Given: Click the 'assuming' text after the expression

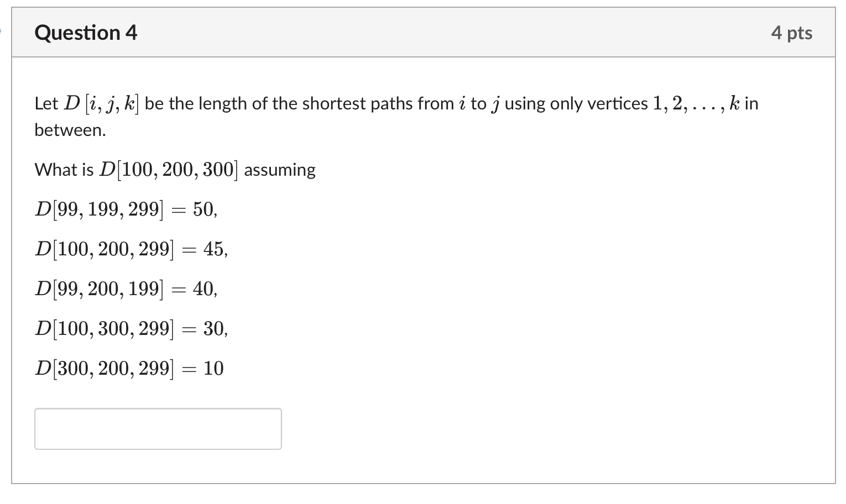Looking at the screenshot, I should (x=279, y=170).
